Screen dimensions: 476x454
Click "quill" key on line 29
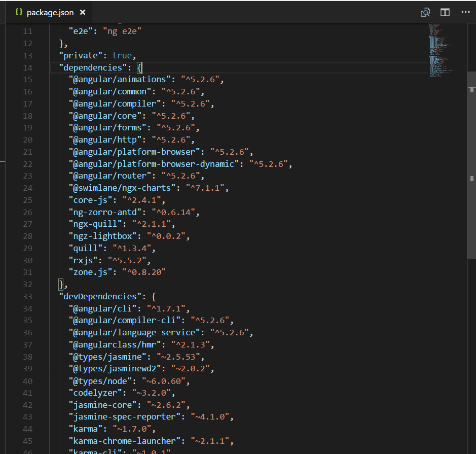[x=86, y=249]
